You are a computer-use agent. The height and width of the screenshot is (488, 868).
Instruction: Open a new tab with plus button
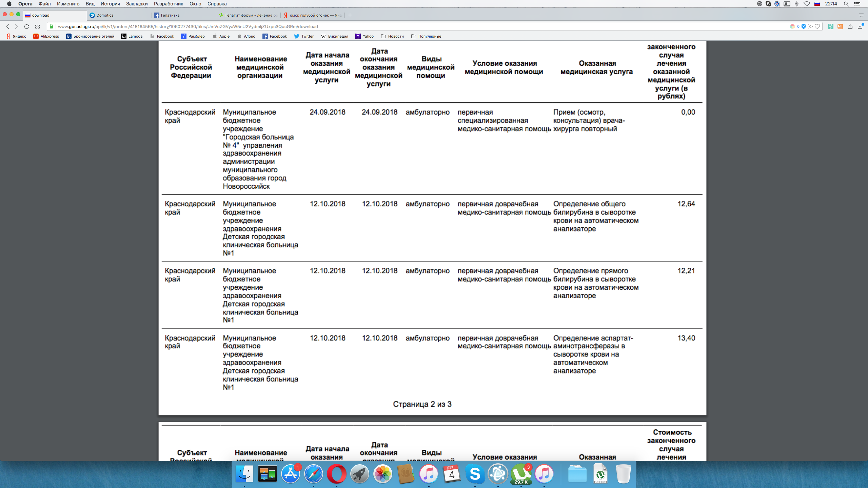pos(350,15)
